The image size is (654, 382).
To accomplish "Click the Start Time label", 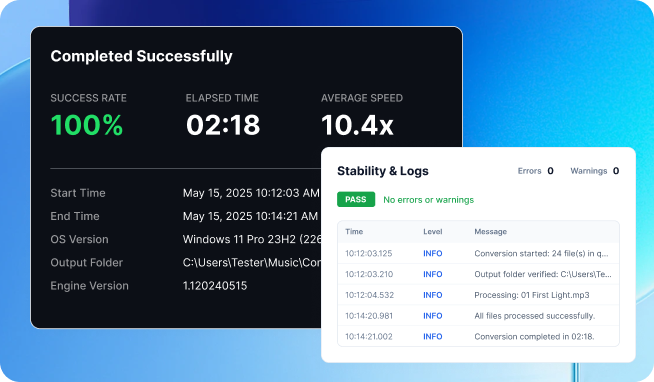I will pos(78,193).
